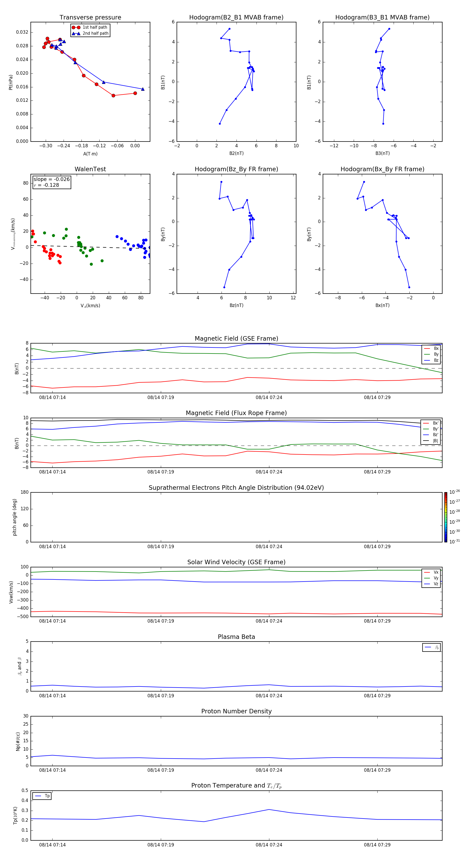
Task: Click the colorbar label 10^-31
Action: [455, 542]
